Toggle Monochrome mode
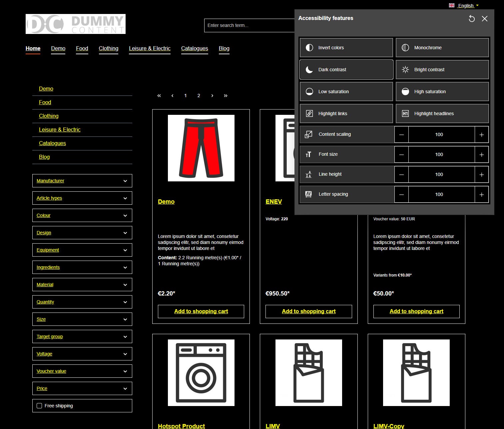The image size is (504, 429). (442, 48)
